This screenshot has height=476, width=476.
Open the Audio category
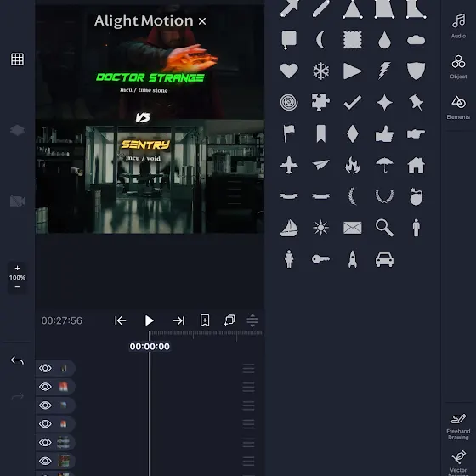tap(458, 25)
